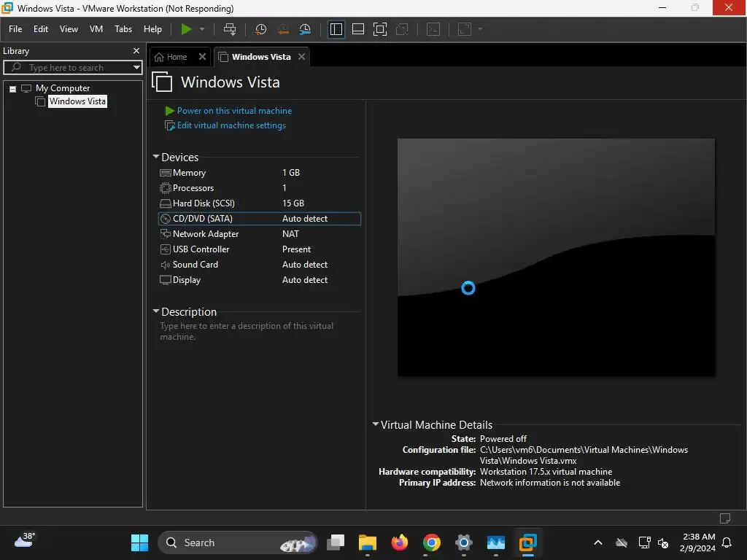Click the weather widget showing 38°
Viewport: 747px width, 560px height.
24,540
